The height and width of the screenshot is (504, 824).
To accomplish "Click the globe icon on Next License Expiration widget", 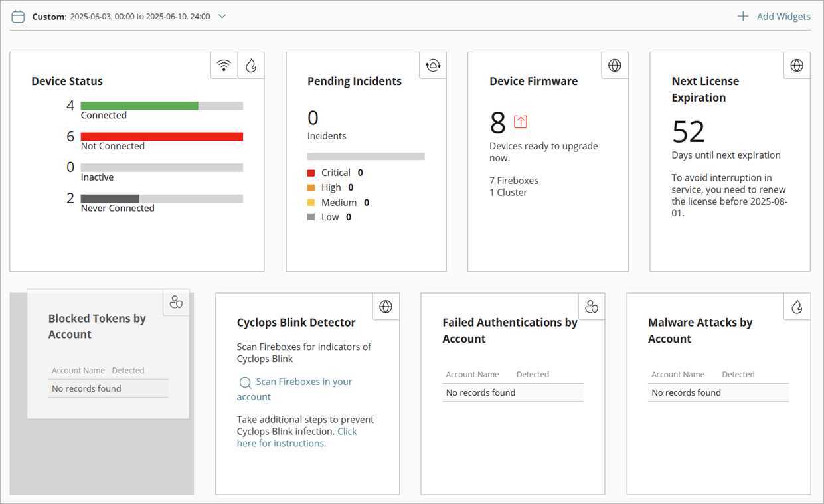I will click(796, 65).
